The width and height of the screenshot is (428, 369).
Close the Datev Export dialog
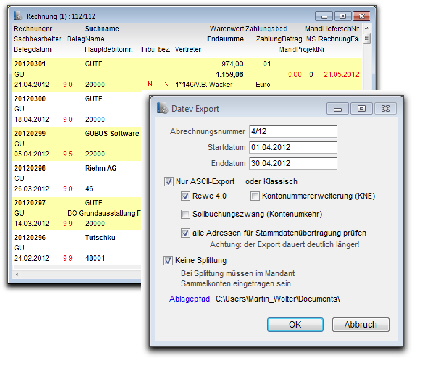click(x=385, y=109)
